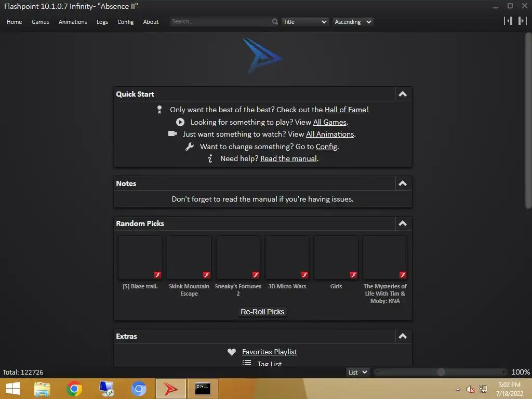
Task: Follow the All Animations link
Action: click(x=330, y=134)
